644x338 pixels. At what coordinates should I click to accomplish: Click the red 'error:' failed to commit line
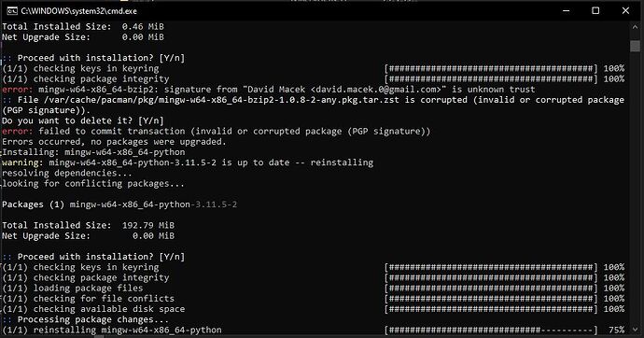pyautogui.click(x=216, y=132)
